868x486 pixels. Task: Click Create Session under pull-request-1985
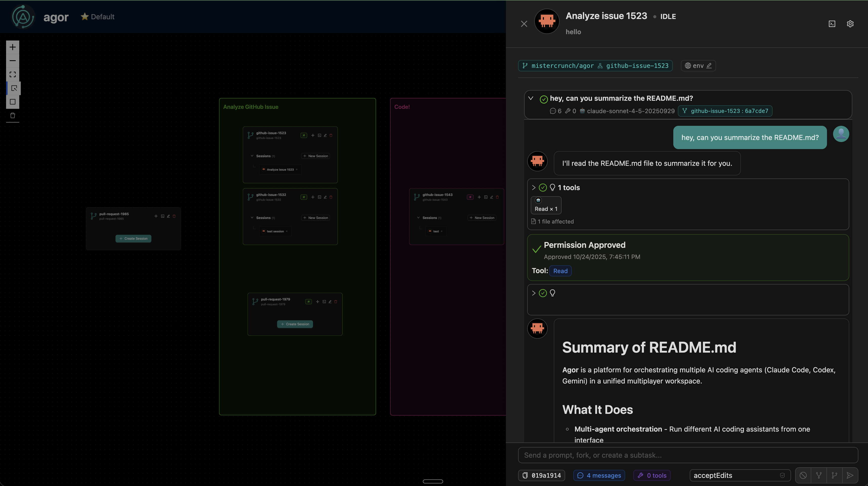pyautogui.click(x=133, y=238)
